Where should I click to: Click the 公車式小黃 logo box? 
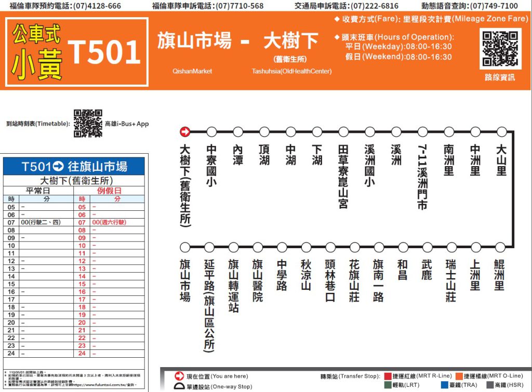36,51
